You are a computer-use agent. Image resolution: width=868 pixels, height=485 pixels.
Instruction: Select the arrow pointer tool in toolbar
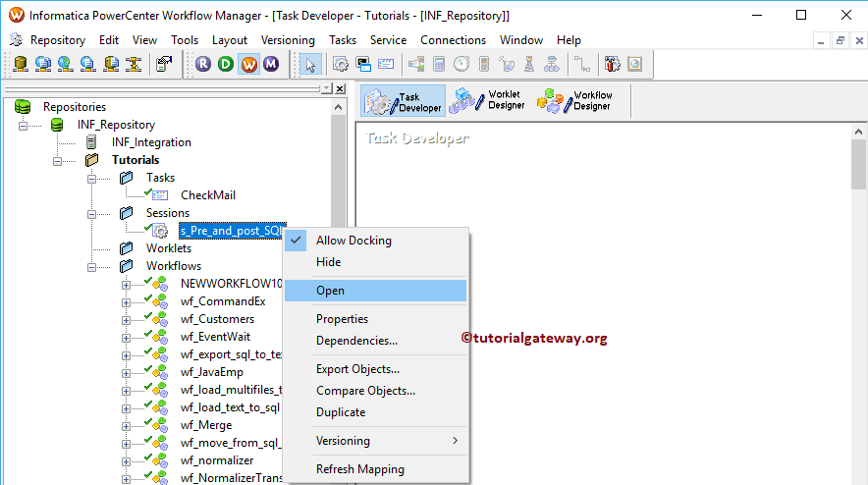pyautogui.click(x=310, y=64)
